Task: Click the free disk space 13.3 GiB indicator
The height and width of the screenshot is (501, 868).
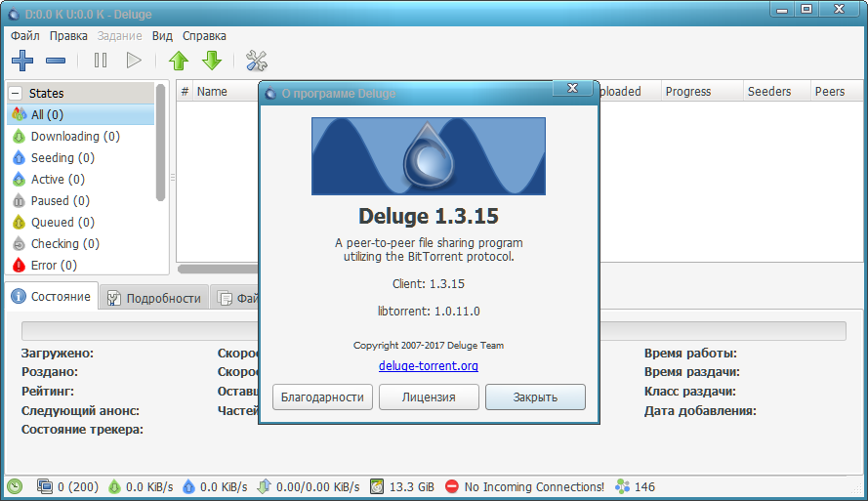Action: click(x=402, y=487)
